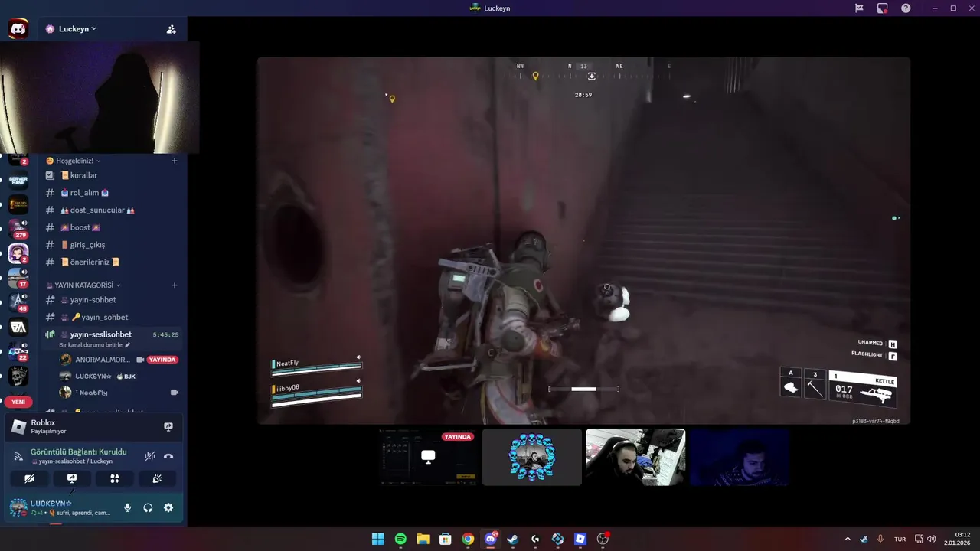980x551 pixels.
Task: Share Roblox screen icon in activity panel
Action: pos(168,427)
